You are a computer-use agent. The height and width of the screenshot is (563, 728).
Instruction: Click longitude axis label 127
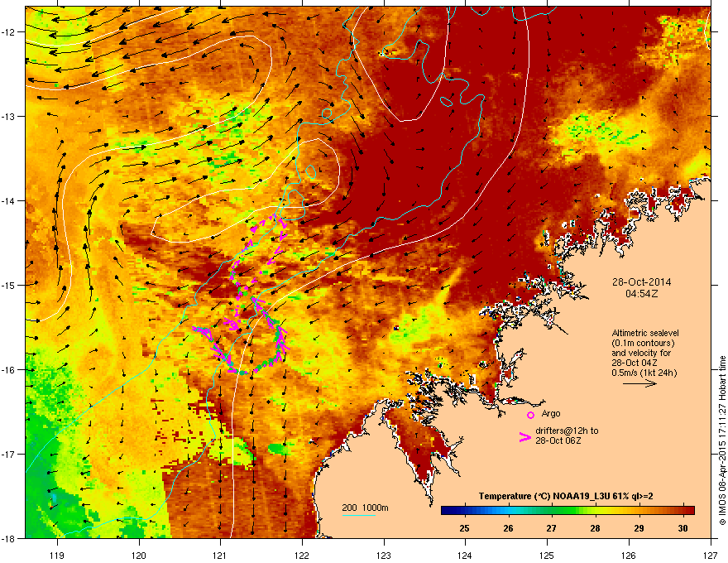(x=711, y=555)
